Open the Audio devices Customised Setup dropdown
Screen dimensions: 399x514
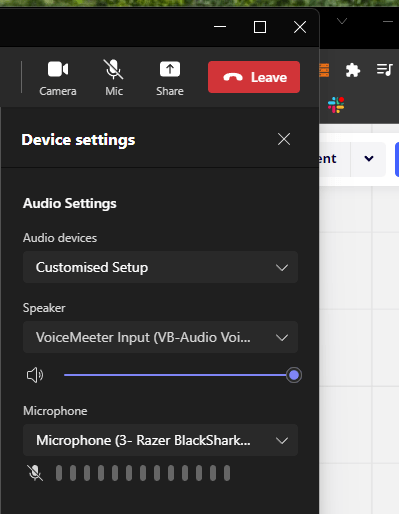(x=160, y=267)
